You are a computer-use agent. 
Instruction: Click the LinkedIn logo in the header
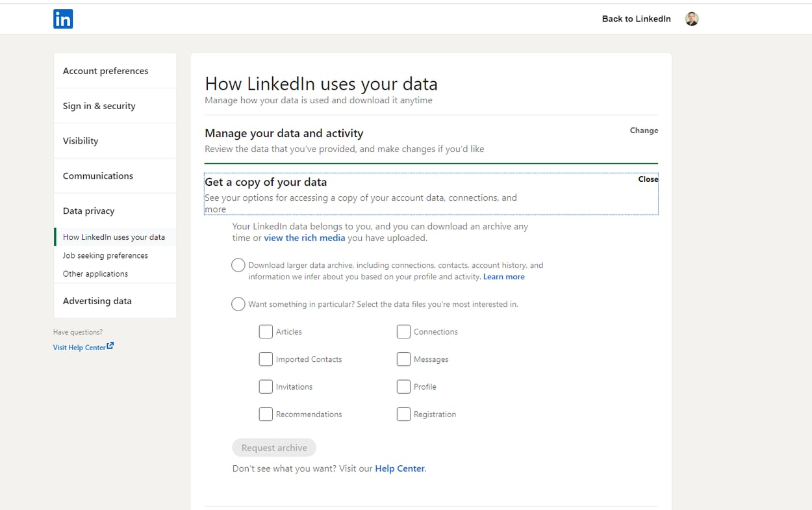[x=63, y=19]
